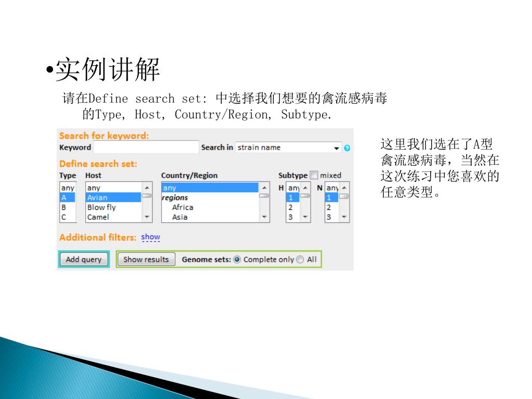532x399 pixels.
Task: Select Camel in the Host list
Action: click(113, 217)
